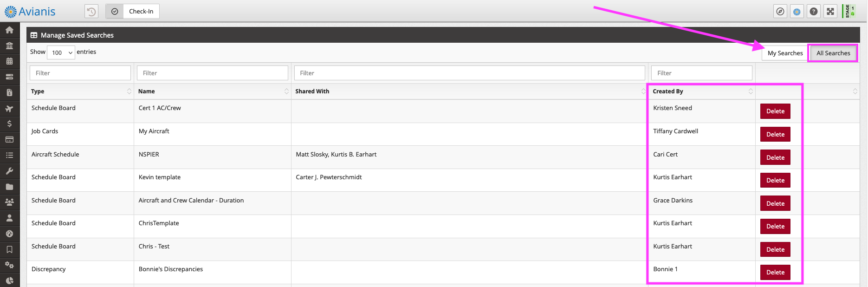The width and height of the screenshot is (868, 287).
Task: Open the Show 100 entries dropdown
Action: point(61,52)
